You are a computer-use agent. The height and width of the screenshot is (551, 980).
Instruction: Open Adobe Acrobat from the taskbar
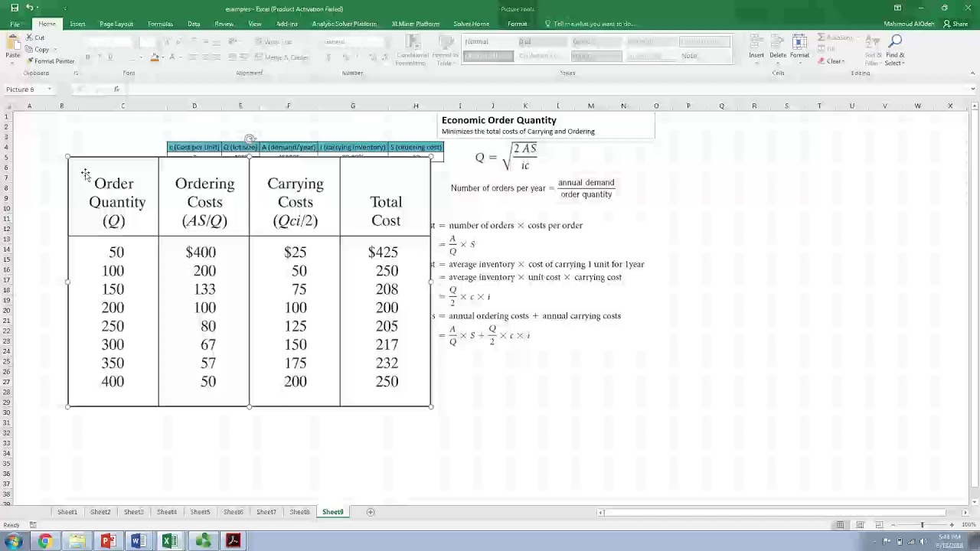pos(234,542)
